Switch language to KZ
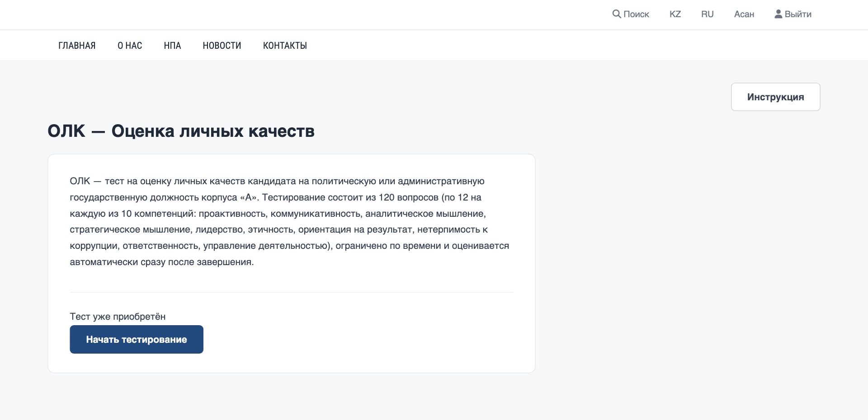This screenshot has height=420, width=868. 675,14
